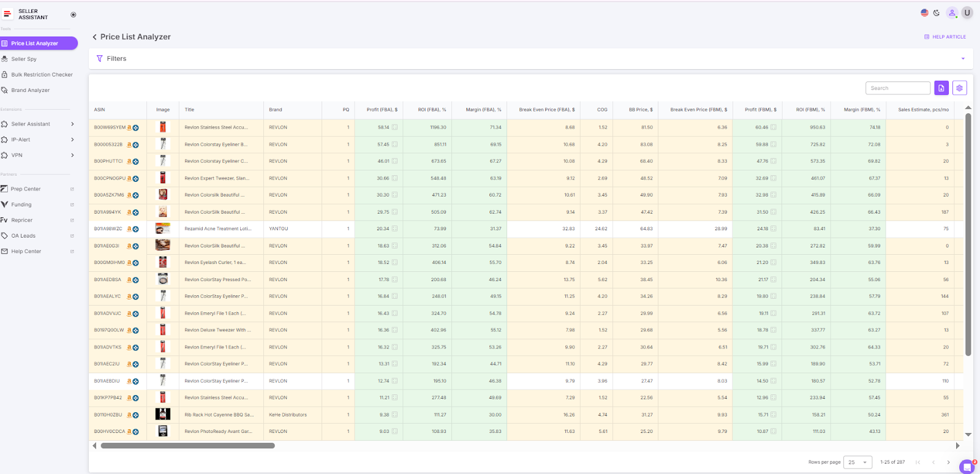Click the export file button beside Search
This screenshot has width=980, height=474.
pos(941,88)
